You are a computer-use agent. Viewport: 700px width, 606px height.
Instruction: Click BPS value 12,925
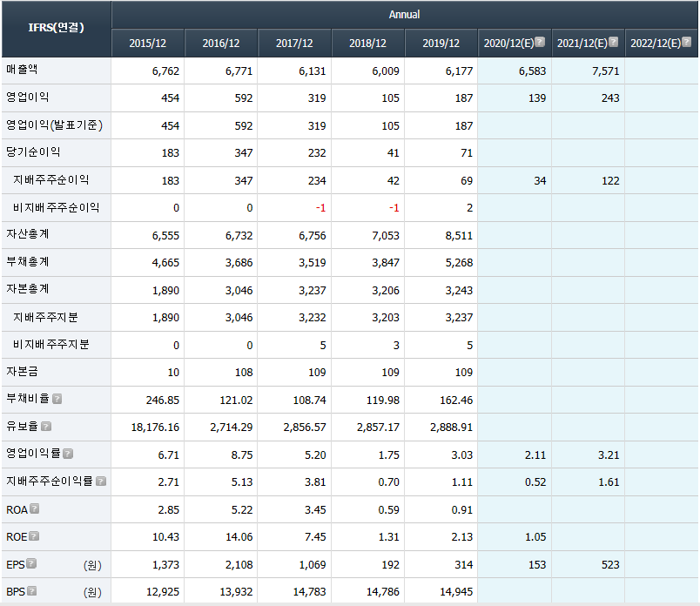click(163, 592)
